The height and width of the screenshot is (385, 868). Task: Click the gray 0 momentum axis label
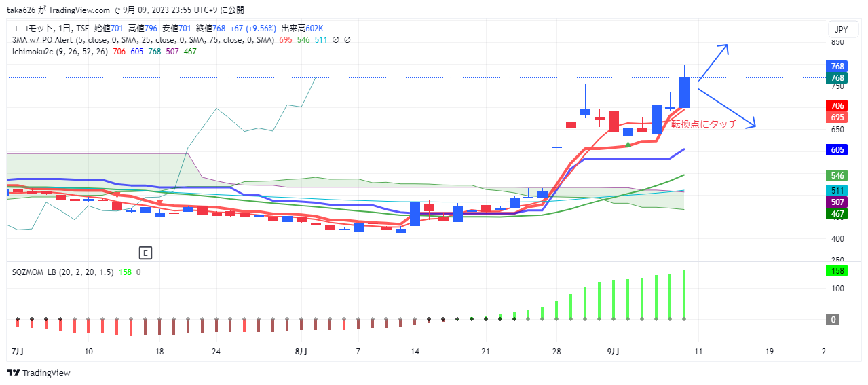coord(837,319)
